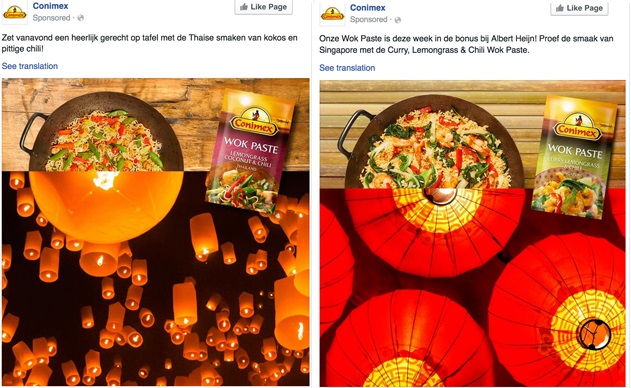Open the Conimex logo avatar on the right post
The width and height of the screenshot is (631, 388).
click(x=332, y=14)
